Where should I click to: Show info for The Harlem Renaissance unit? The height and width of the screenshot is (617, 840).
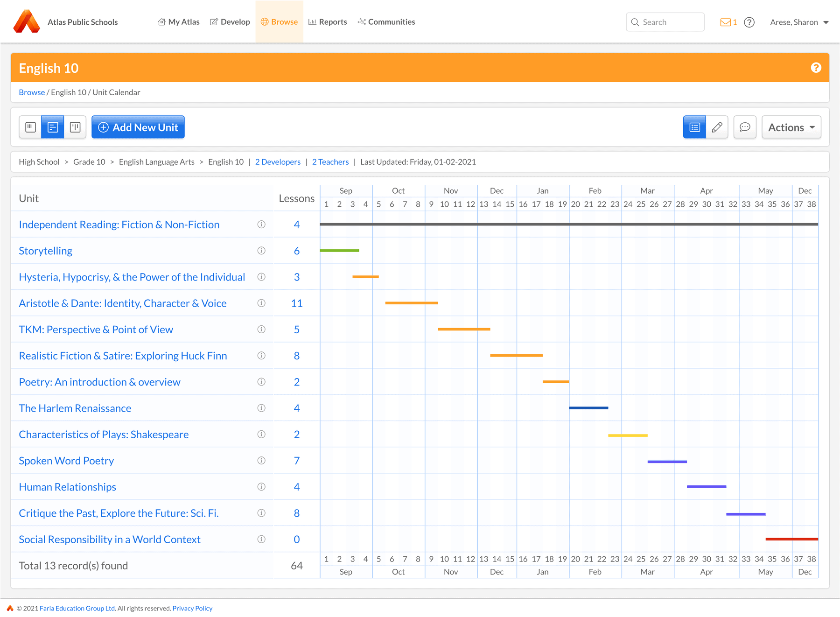[261, 408]
